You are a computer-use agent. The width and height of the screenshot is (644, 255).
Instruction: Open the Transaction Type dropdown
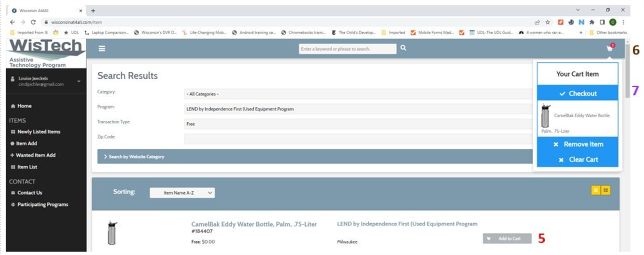coord(358,124)
